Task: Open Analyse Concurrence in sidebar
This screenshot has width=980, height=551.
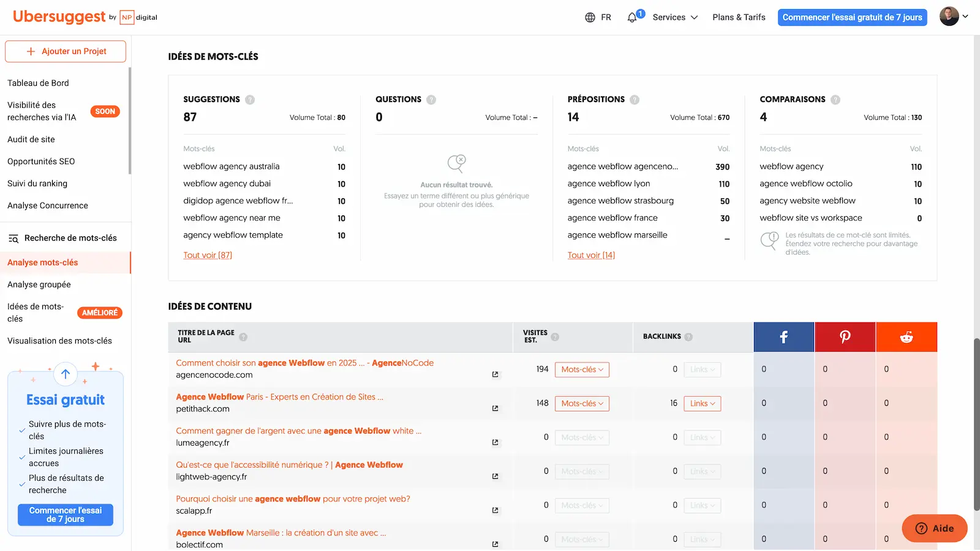Action: 48,206
